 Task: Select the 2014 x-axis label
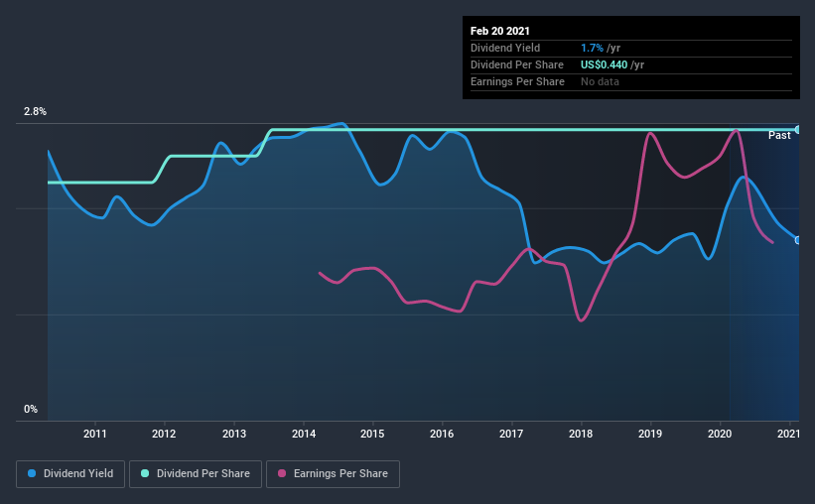[304, 434]
